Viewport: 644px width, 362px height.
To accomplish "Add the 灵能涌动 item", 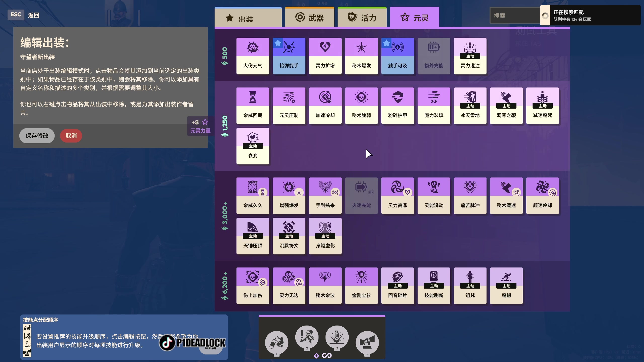I will [434, 196].
